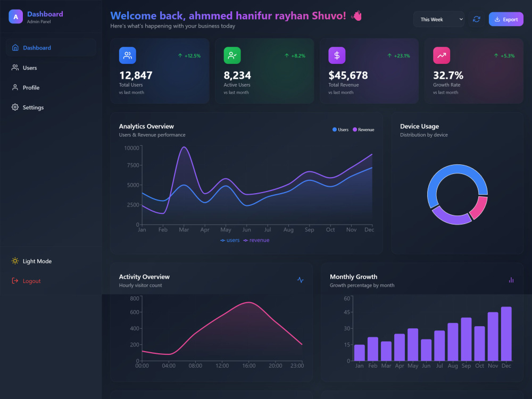532x399 pixels.
Task: Click the home icon beside Dashboard
Action: point(15,47)
